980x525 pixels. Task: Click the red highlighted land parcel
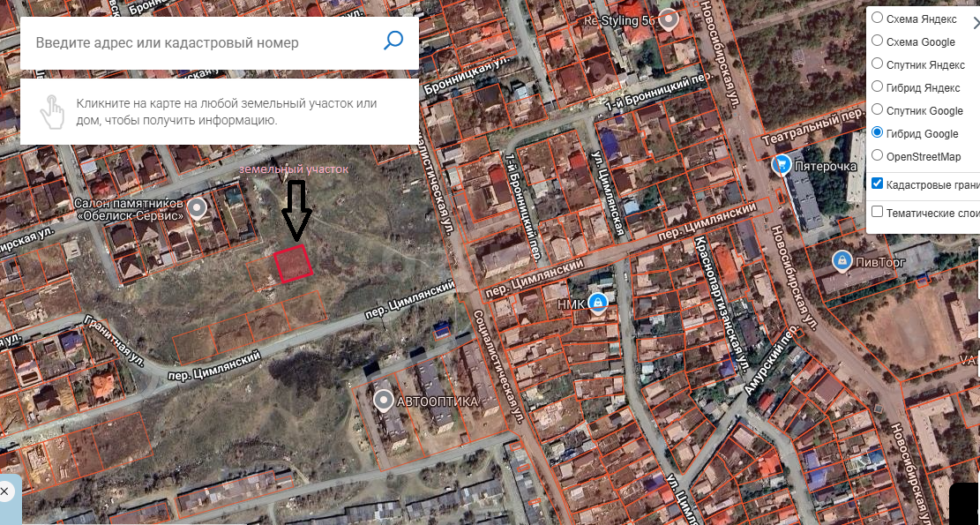click(293, 264)
